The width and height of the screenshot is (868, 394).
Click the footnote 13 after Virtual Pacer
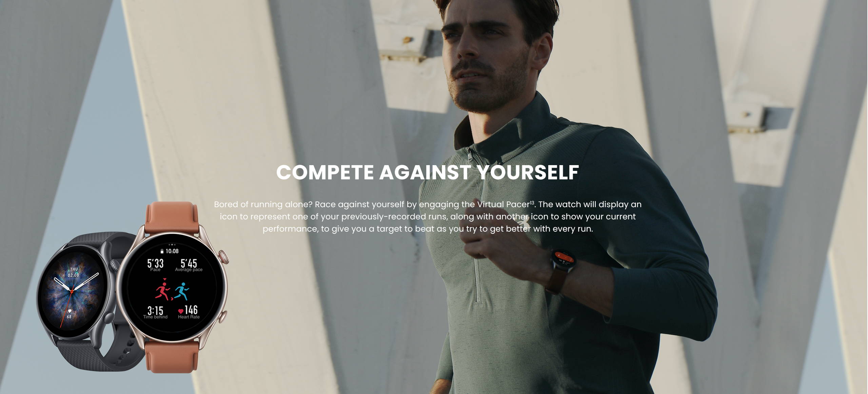click(x=532, y=203)
